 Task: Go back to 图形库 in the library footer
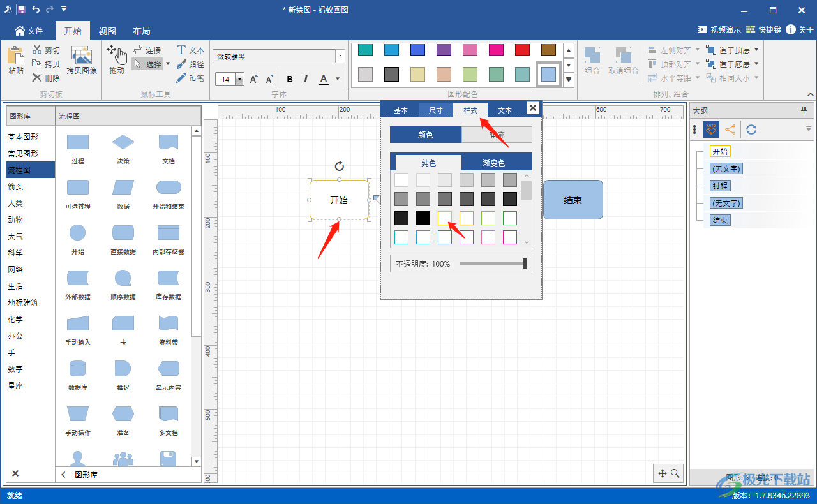pos(87,475)
